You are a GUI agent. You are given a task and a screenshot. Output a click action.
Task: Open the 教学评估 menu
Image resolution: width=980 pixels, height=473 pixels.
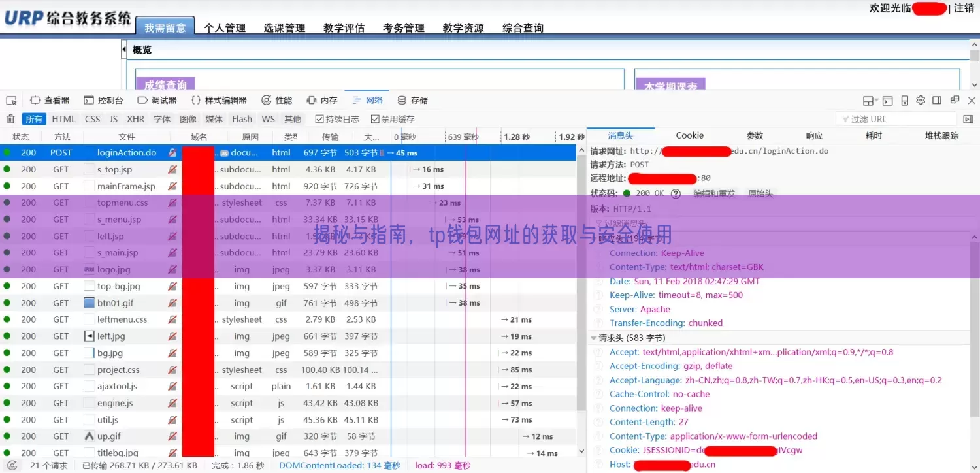pyautogui.click(x=344, y=28)
